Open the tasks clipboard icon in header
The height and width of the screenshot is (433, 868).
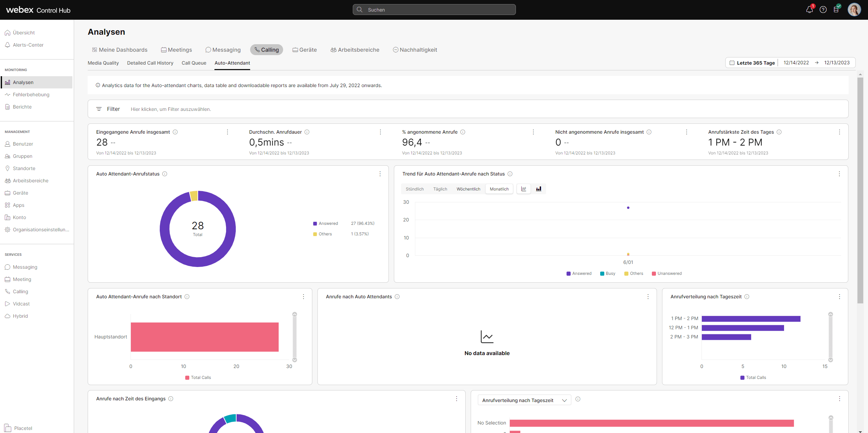pyautogui.click(x=836, y=10)
